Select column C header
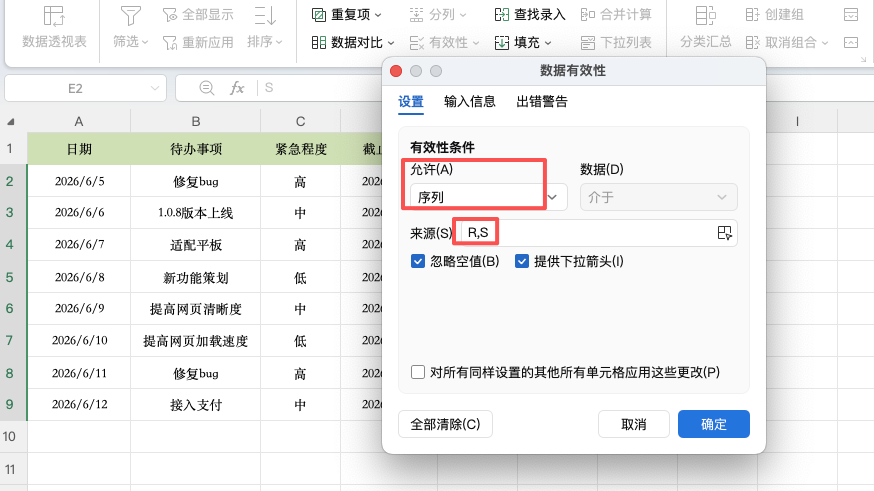 pyautogui.click(x=300, y=121)
